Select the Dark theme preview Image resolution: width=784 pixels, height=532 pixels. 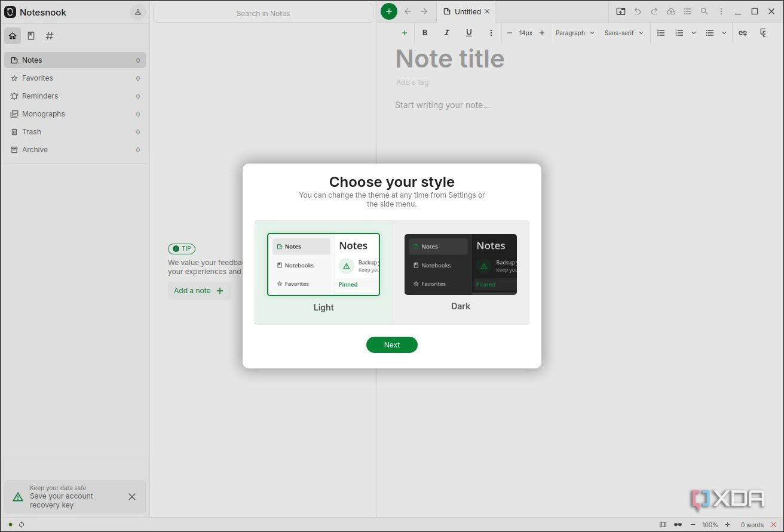[x=461, y=265]
